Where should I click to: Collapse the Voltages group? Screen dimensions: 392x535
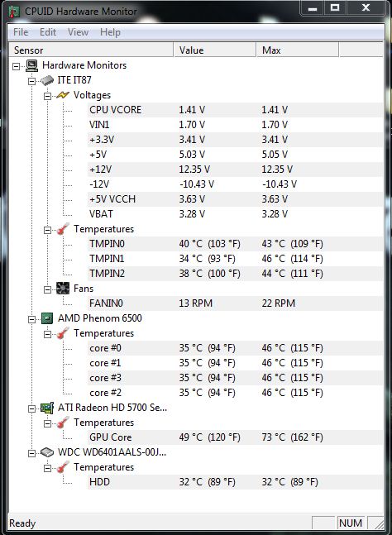point(47,96)
